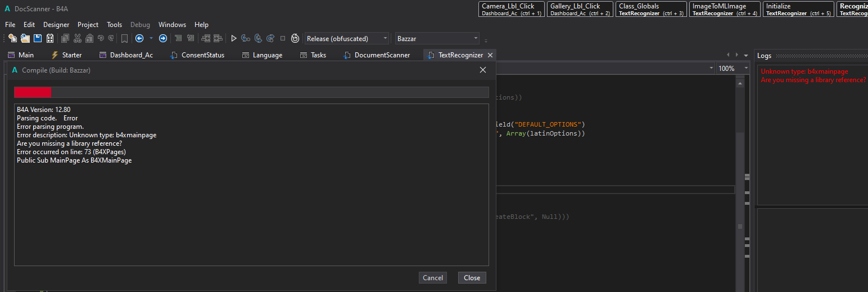The width and height of the screenshot is (868, 292).
Task: Click the Navigate Forward arrow icon
Action: coord(163,38)
